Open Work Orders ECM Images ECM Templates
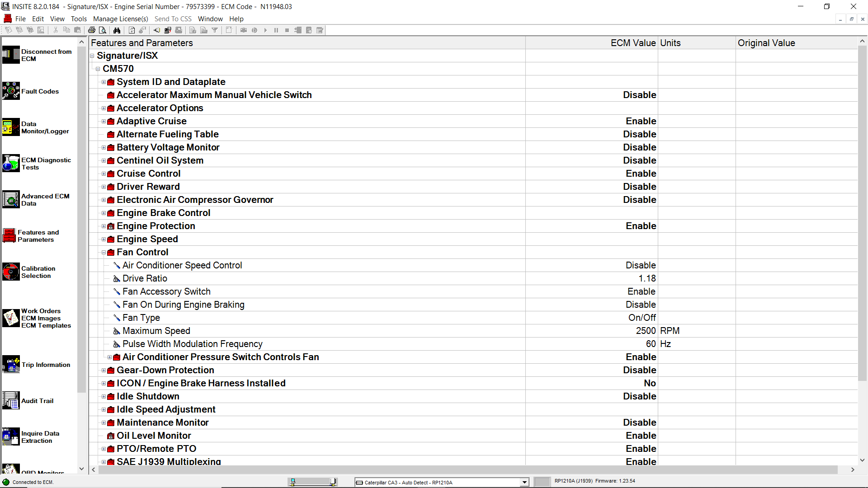This screenshot has width=868, height=488. coord(11,318)
